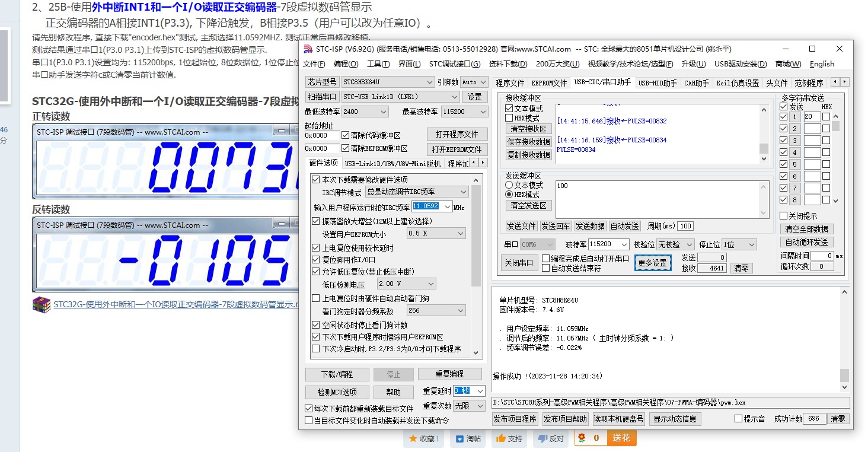Open the IRC调节模式 dropdown
This screenshot has width=868, height=452.
pos(417,192)
